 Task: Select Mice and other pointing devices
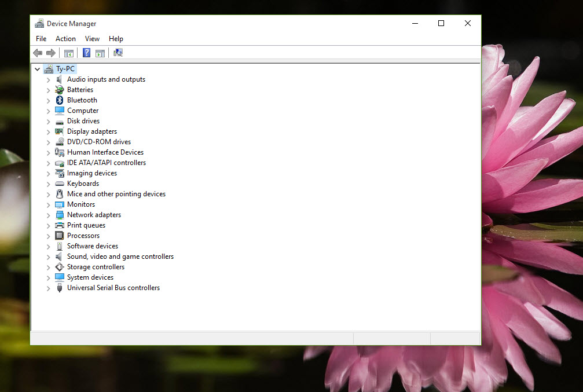click(116, 194)
